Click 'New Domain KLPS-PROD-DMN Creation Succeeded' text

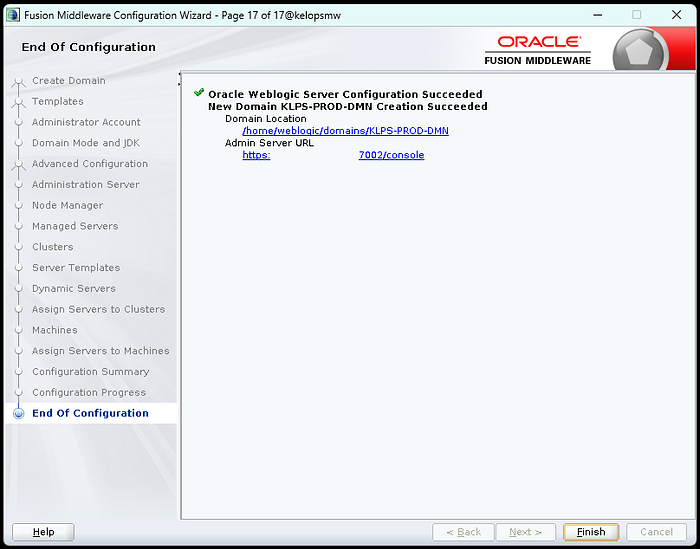pyautogui.click(x=348, y=106)
